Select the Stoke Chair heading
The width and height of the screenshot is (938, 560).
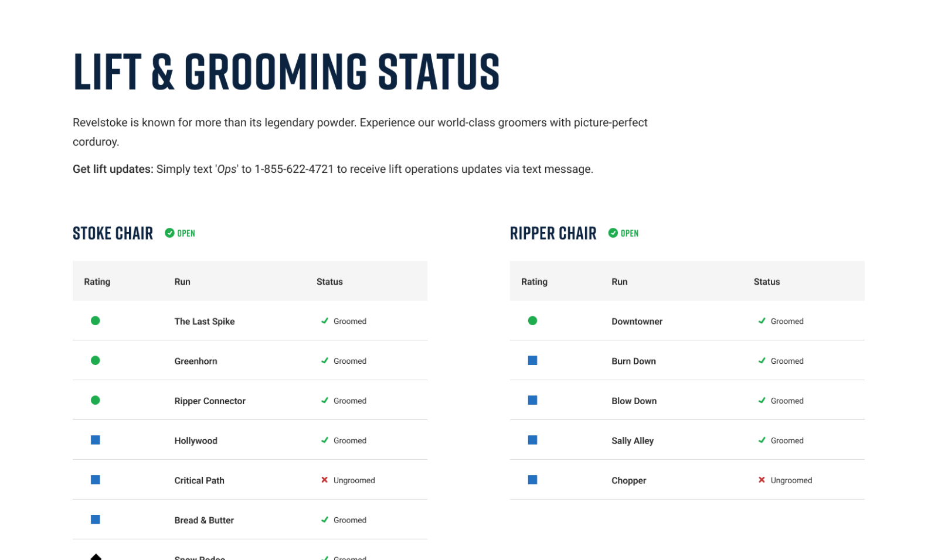[113, 233]
